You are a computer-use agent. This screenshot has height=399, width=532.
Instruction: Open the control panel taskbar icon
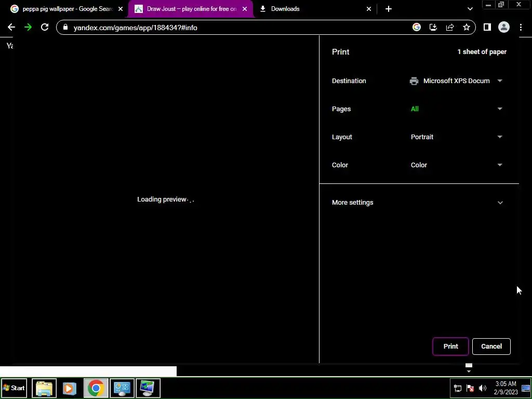tap(122, 388)
